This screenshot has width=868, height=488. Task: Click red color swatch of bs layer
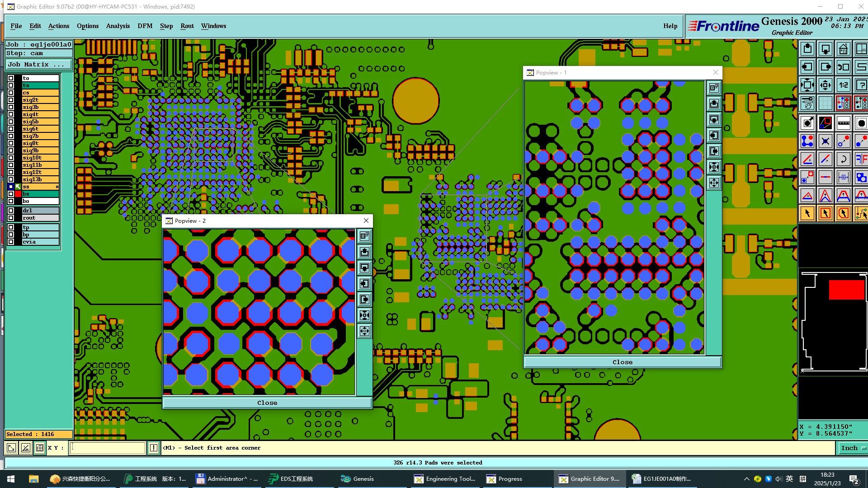tap(18, 194)
